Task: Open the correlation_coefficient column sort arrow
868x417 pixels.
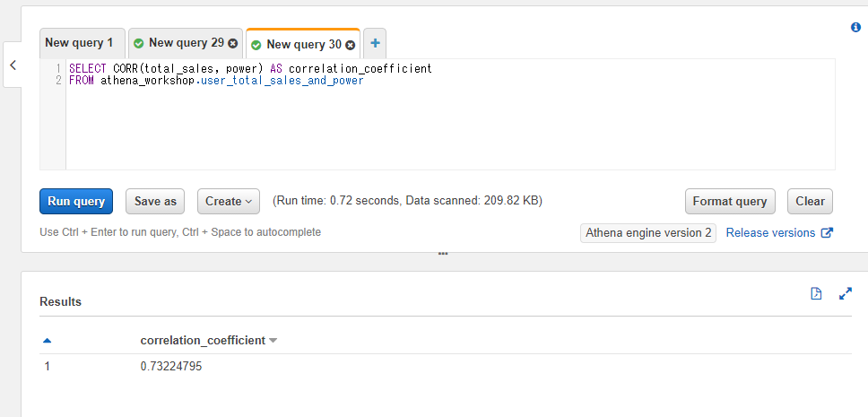Action: pyautogui.click(x=273, y=341)
